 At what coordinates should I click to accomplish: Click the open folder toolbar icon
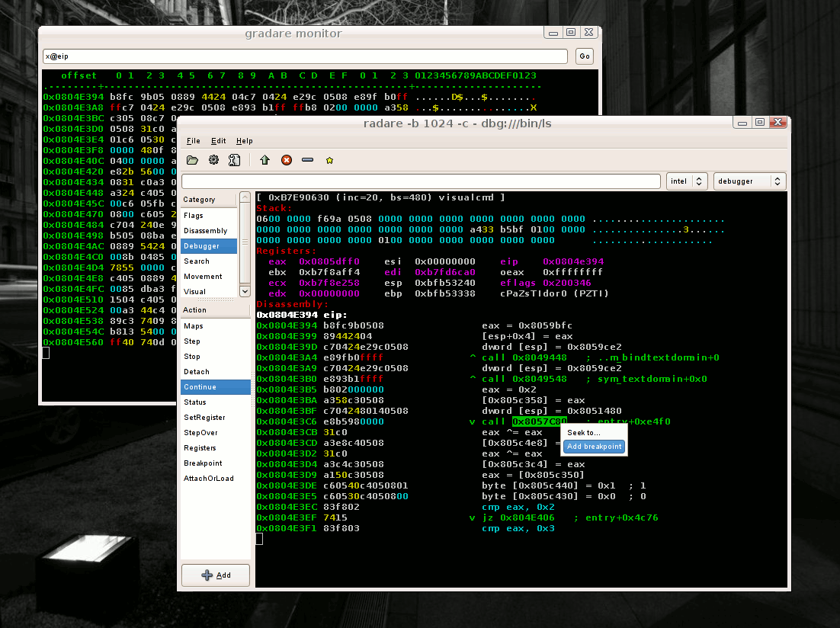192,160
